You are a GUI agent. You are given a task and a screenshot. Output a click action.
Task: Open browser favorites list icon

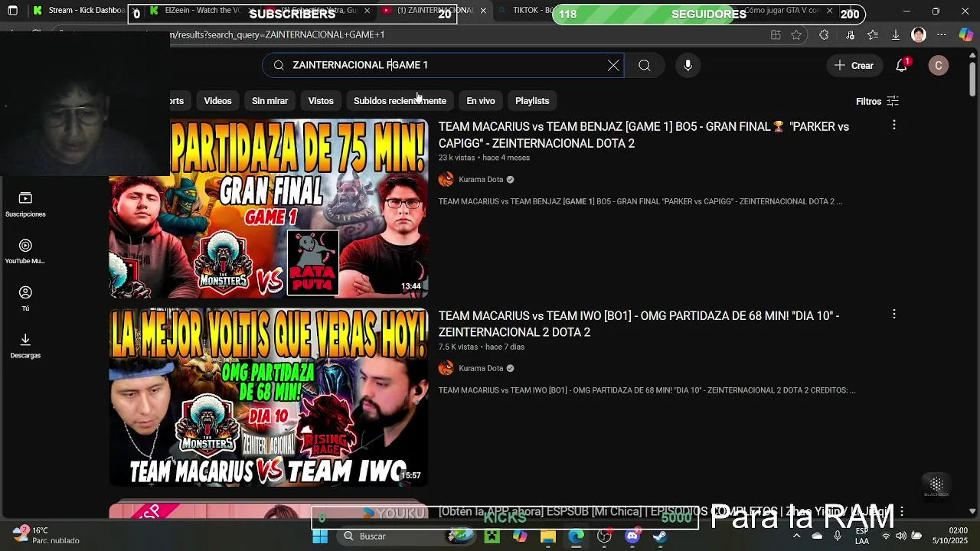[x=873, y=35]
